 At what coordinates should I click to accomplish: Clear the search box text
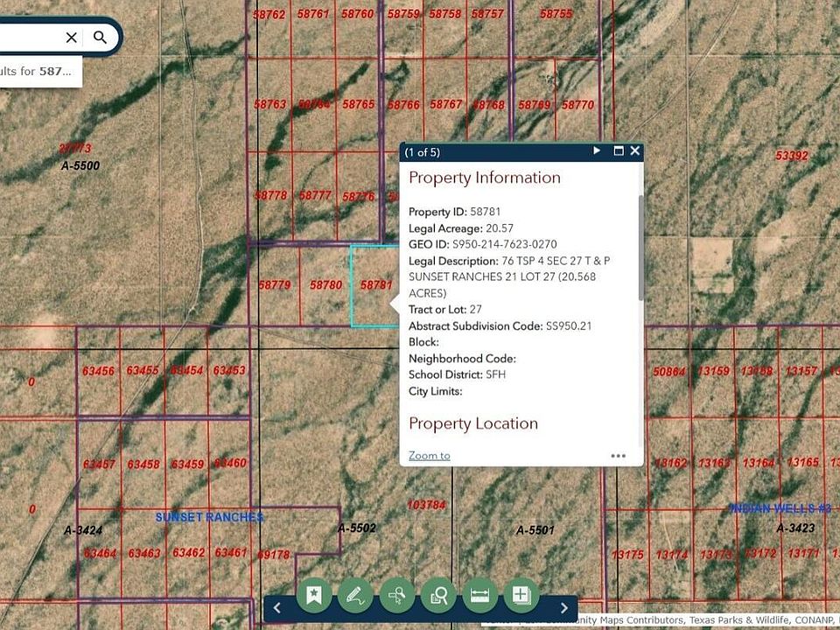[x=71, y=37]
